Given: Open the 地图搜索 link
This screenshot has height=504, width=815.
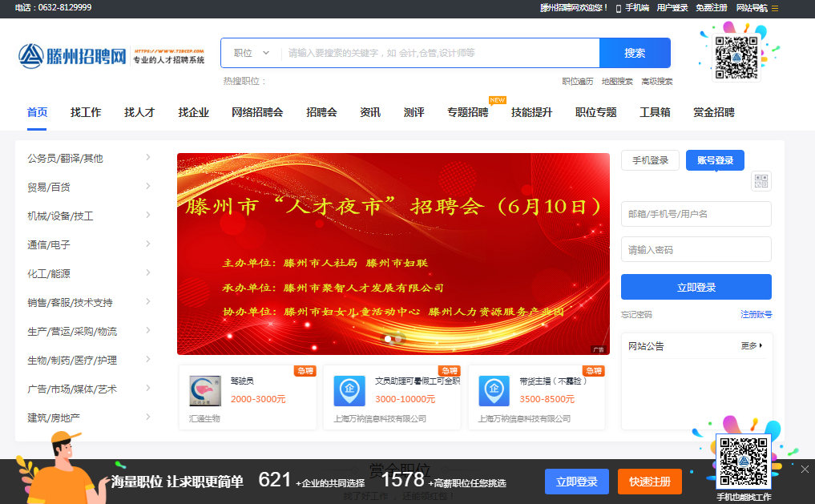Looking at the screenshot, I should [x=617, y=81].
